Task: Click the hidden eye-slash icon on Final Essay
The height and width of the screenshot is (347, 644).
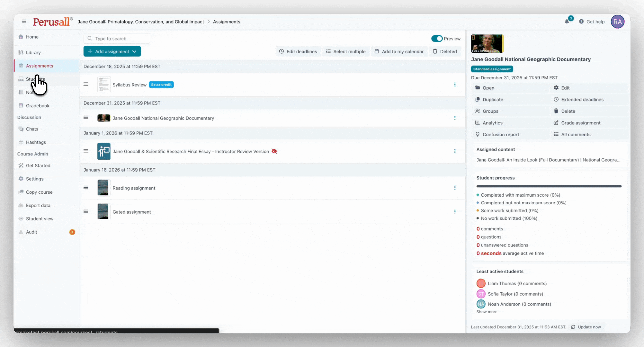Action: [274, 151]
